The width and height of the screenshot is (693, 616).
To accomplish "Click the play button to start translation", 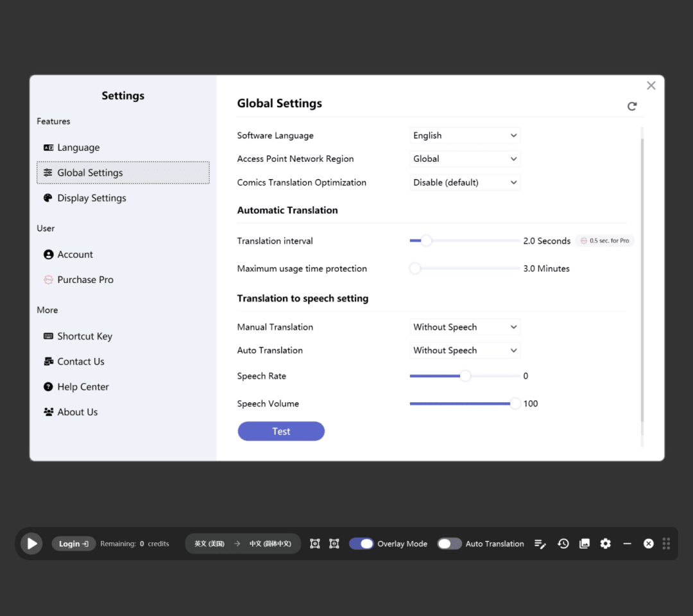I will (31, 543).
